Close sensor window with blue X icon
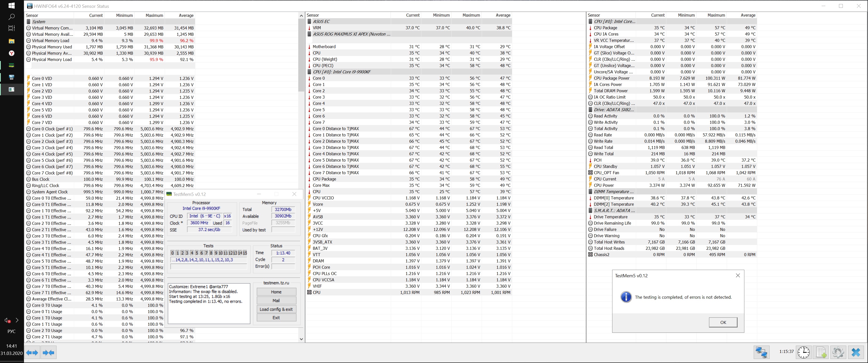The image size is (868, 363). point(856,352)
